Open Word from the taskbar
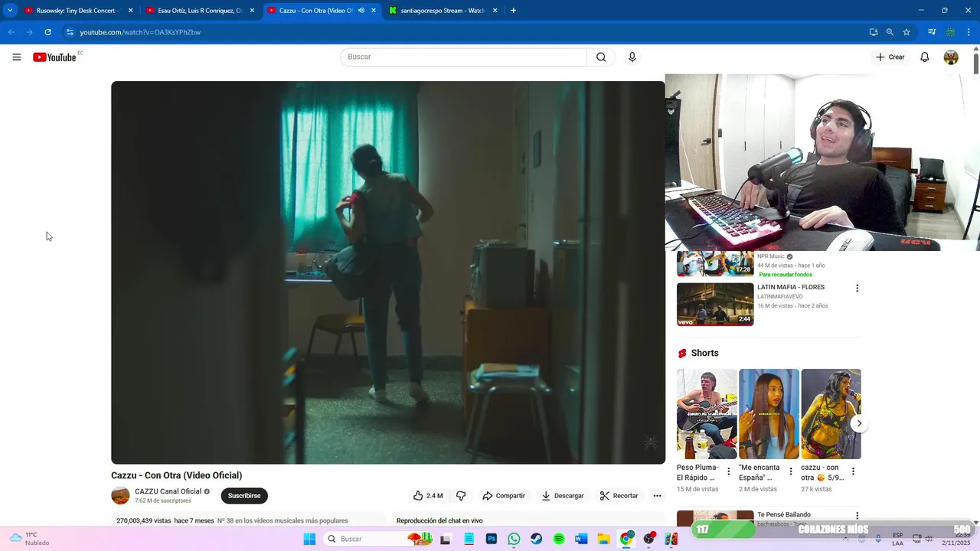Screen dimensions: 980x551 (x=581, y=539)
